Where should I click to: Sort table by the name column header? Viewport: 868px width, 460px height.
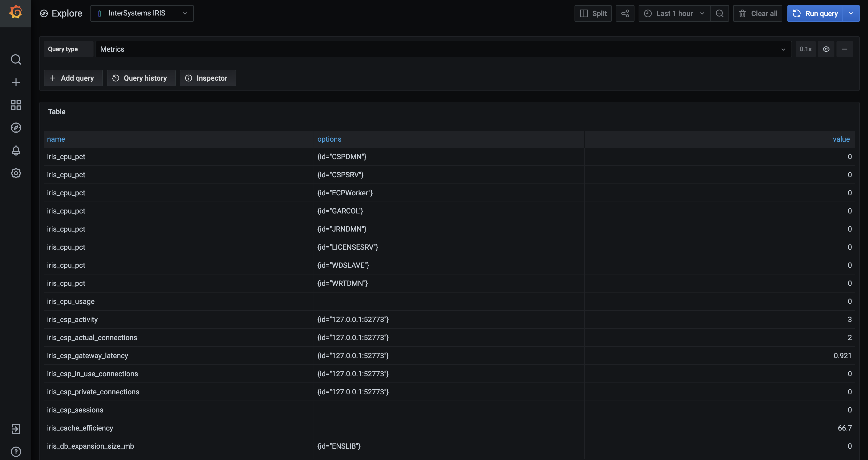point(56,139)
